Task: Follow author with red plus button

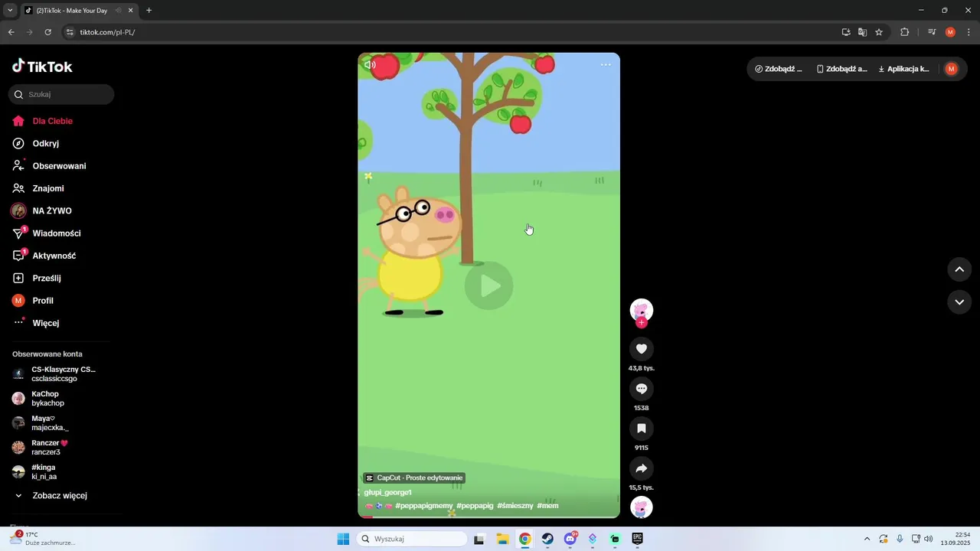Action: point(642,323)
